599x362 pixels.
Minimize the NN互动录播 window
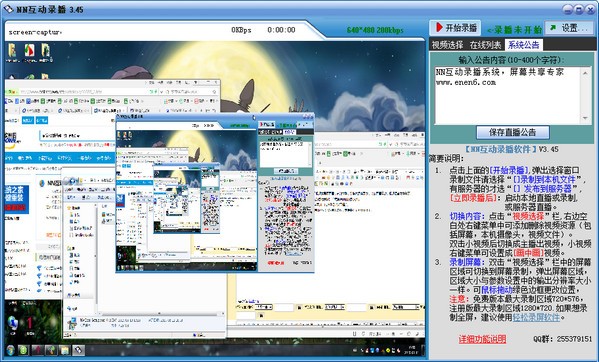tap(568, 10)
